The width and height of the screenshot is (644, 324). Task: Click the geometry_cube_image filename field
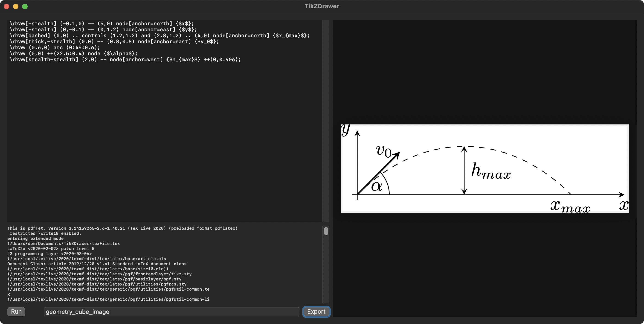click(x=171, y=312)
